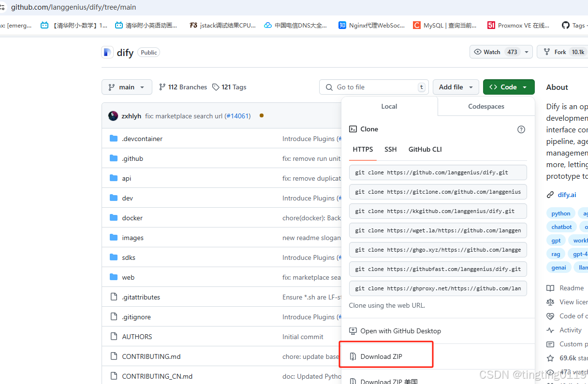Open the dify.ai website link
Image resolution: width=588 pixels, height=384 pixels.
tap(567, 195)
